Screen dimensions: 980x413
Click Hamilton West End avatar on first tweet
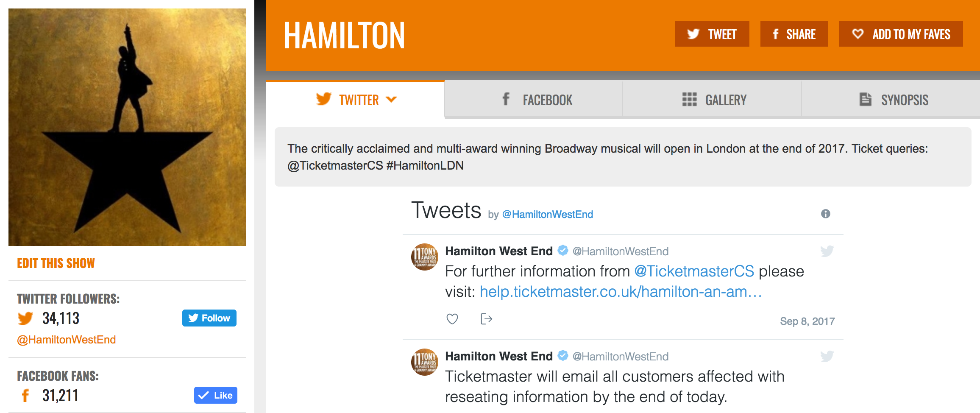425,257
